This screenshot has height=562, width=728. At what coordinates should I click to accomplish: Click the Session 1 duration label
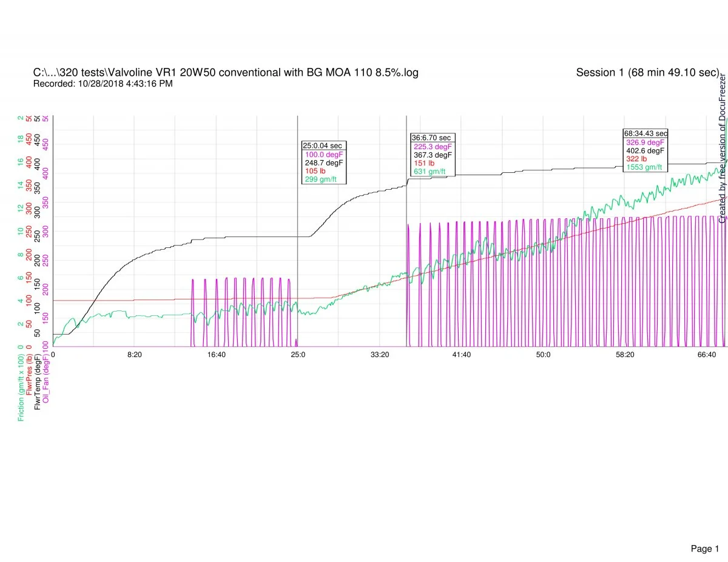[x=647, y=73]
